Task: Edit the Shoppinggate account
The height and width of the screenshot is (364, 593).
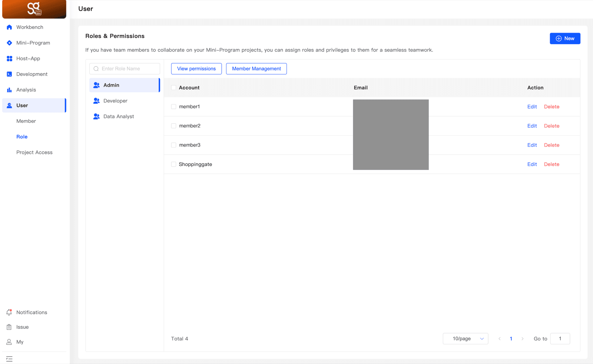Action: click(x=532, y=164)
